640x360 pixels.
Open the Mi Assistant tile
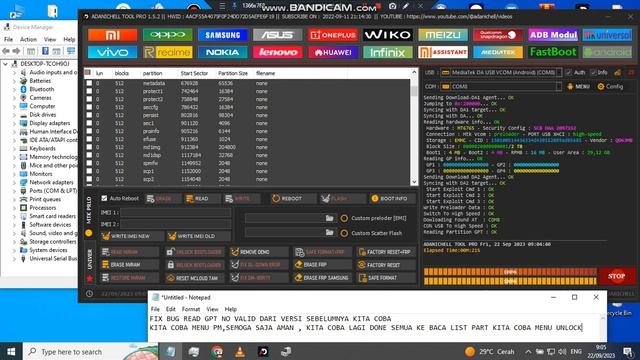443,52
